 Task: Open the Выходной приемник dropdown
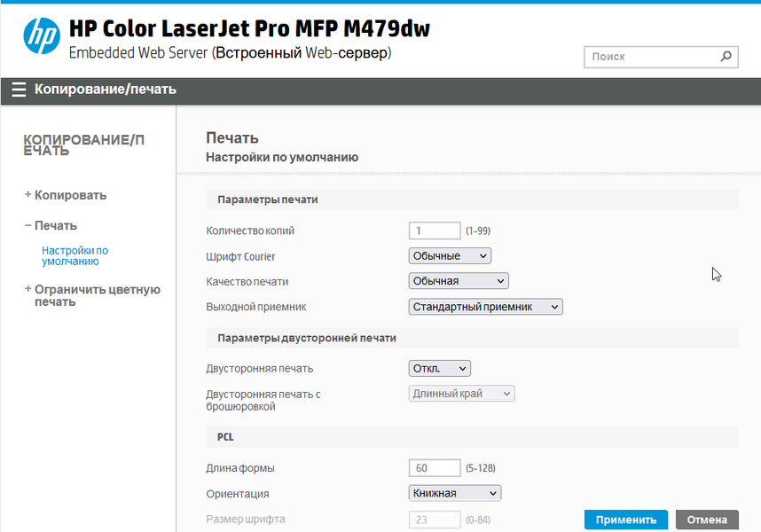(x=485, y=307)
